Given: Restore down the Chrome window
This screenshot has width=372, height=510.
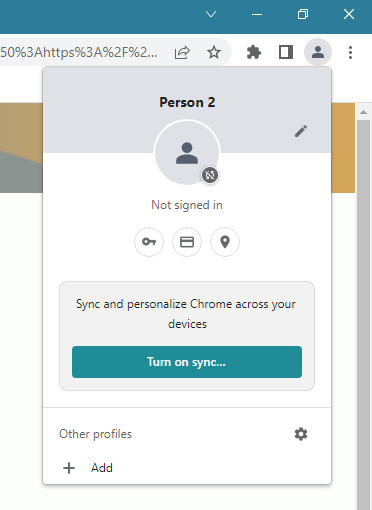Looking at the screenshot, I should click(x=303, y=14).
